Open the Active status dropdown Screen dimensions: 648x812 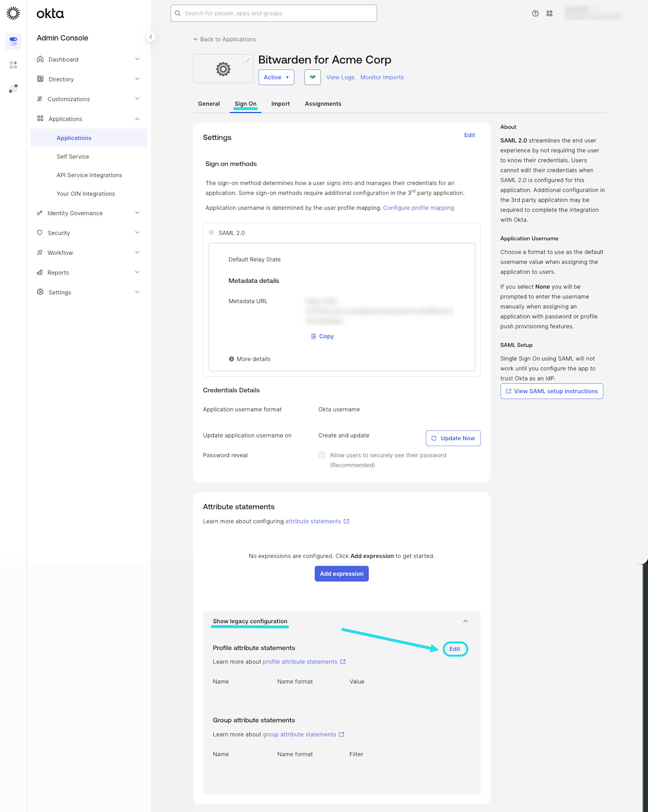(x=276, y=77)
